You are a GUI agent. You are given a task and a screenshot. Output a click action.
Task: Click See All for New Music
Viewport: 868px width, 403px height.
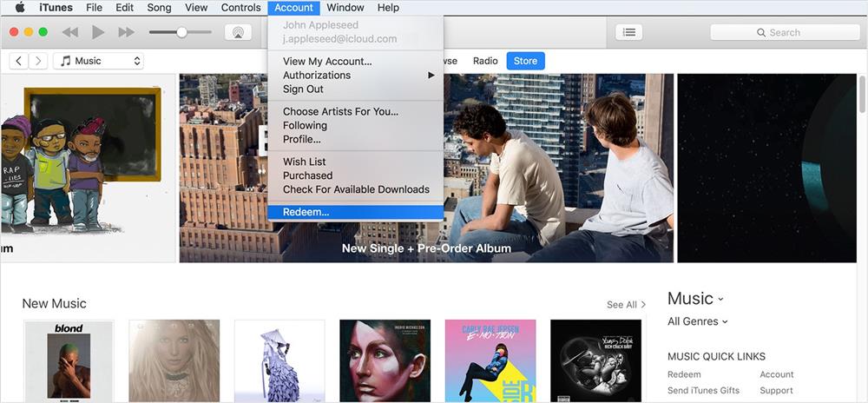coord(626,305)
